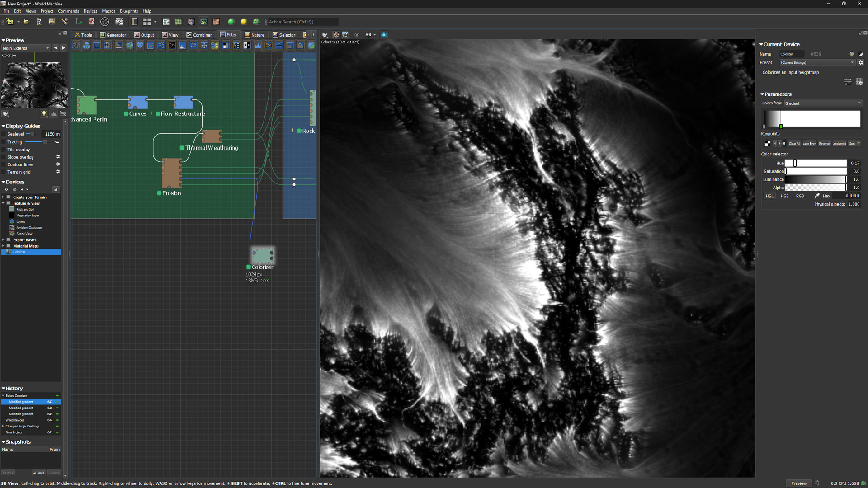Viewport: 868px width, 488px height.
Task: Click the green build status button
Action: tap(231, 22)
